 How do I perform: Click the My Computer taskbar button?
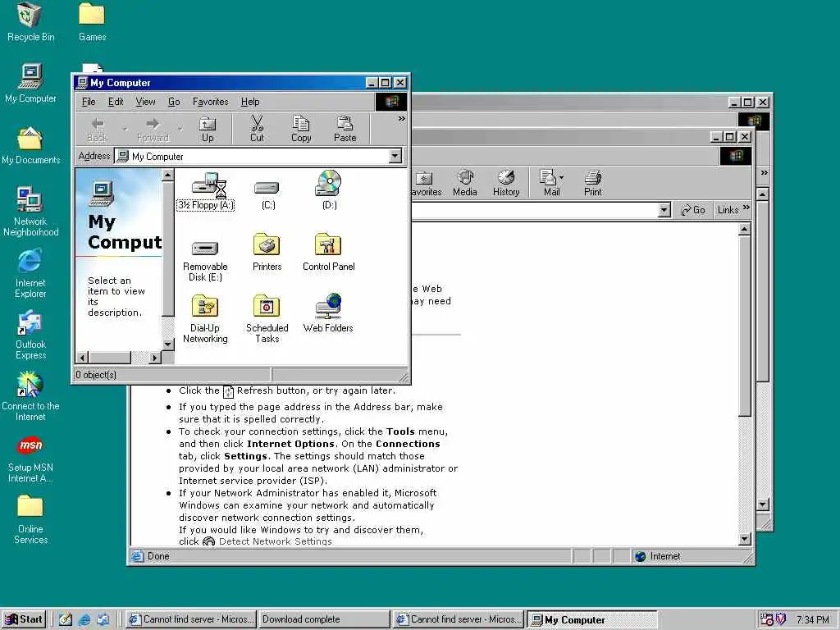click(x=592, y=619)
